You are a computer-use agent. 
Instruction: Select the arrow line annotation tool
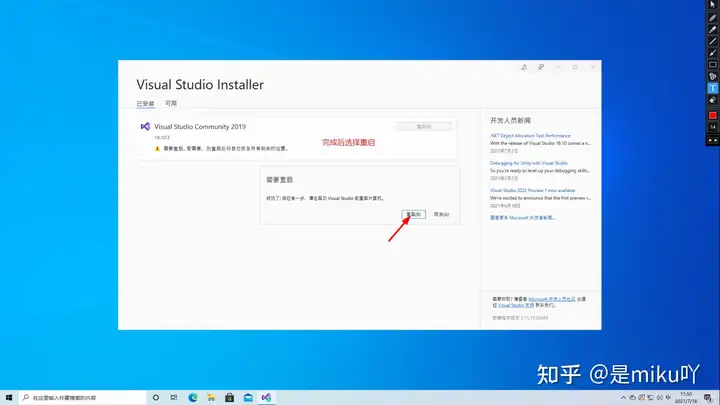coord(713,53)
